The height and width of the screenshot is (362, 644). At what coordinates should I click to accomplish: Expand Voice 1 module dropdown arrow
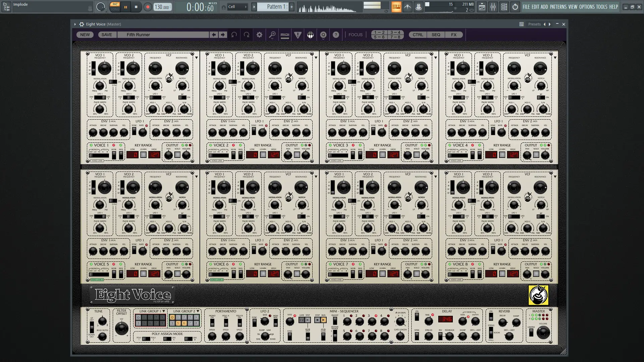[197, 58]
